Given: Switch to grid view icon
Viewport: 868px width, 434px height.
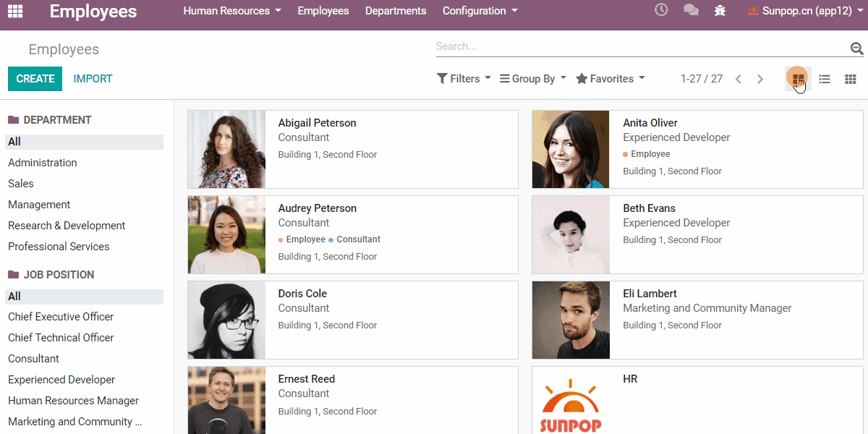Looking at the screenshot, I should [851, 79].
